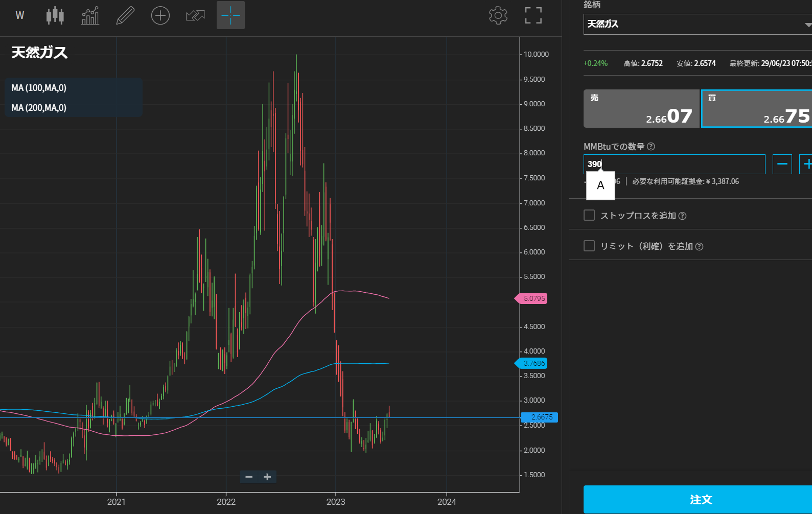
Task: Select the pencil drawing tool
Action: [x=125, y=15]
